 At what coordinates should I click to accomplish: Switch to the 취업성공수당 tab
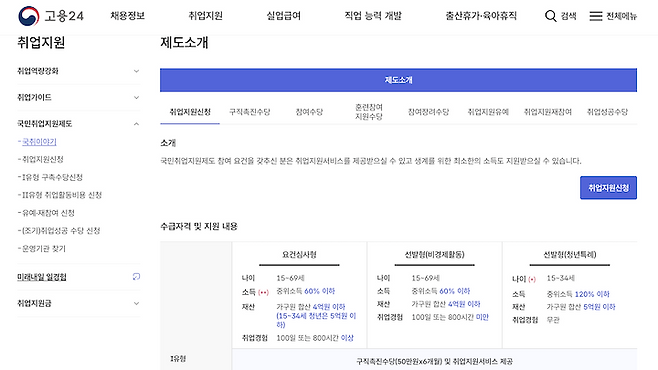[x=607, y=112]
